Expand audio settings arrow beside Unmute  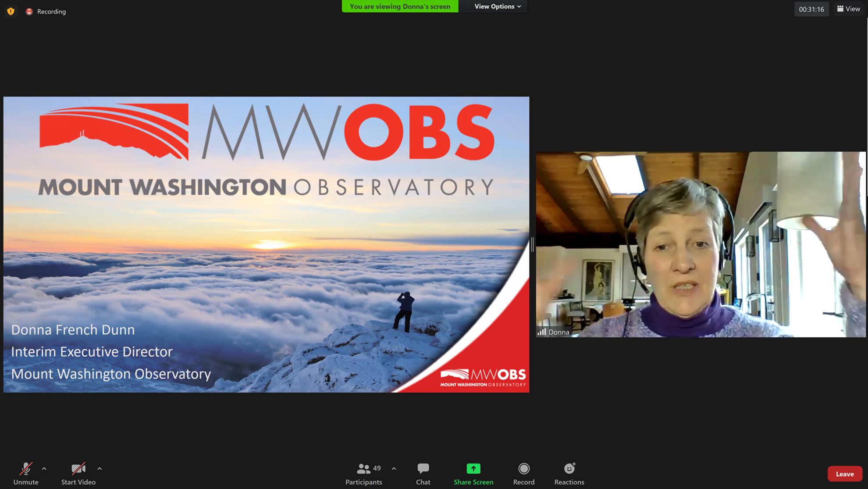tap(44, 468)
